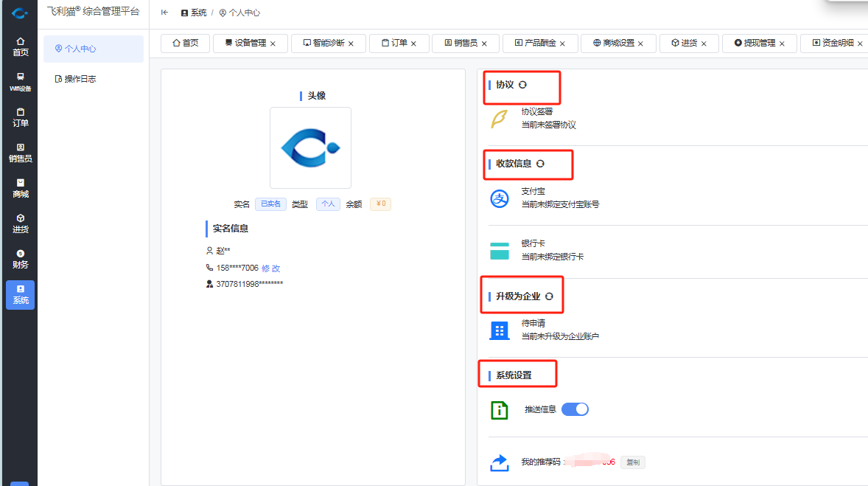The height and width of the screenshot is (486, 868).
Task: Open 支付宝 binding entry
Action: click(x=533, y=191)
